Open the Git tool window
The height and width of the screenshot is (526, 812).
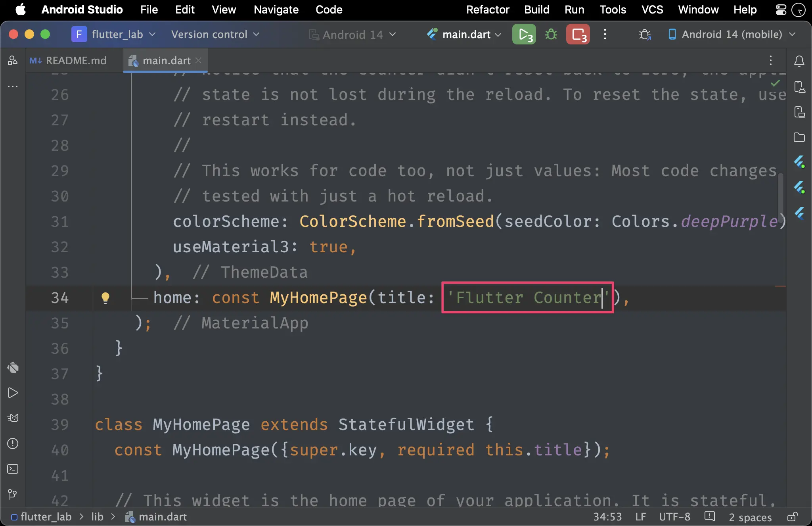point(13,494)
